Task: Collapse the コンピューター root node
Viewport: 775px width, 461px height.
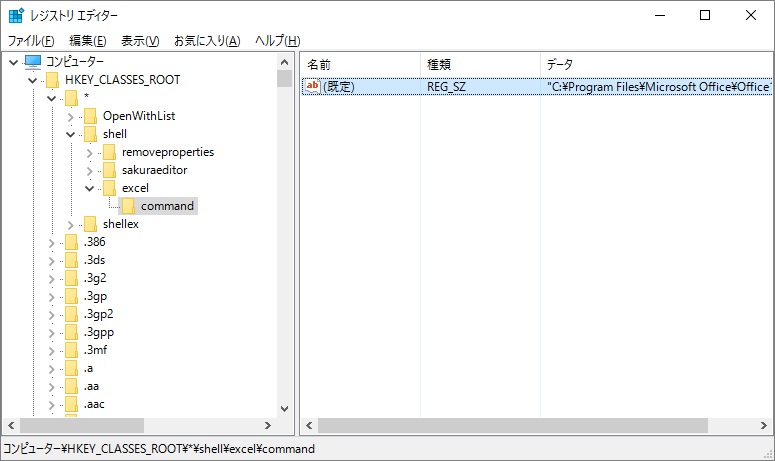Action: [x=13, y=62]
